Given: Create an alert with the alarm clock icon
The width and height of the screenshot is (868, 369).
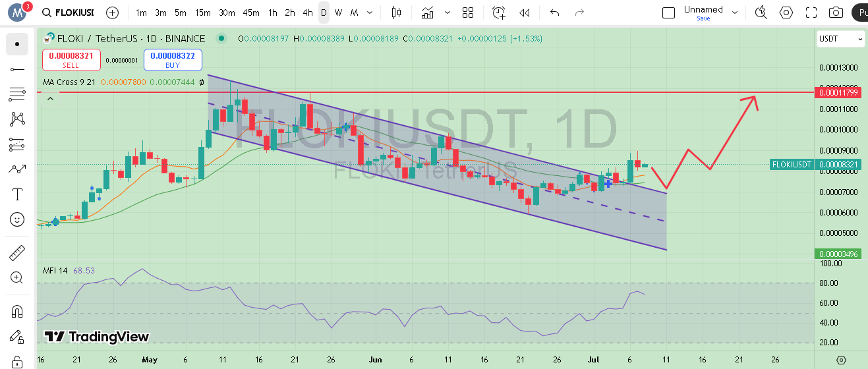Looking at the screenshot, I should point(499,13).
